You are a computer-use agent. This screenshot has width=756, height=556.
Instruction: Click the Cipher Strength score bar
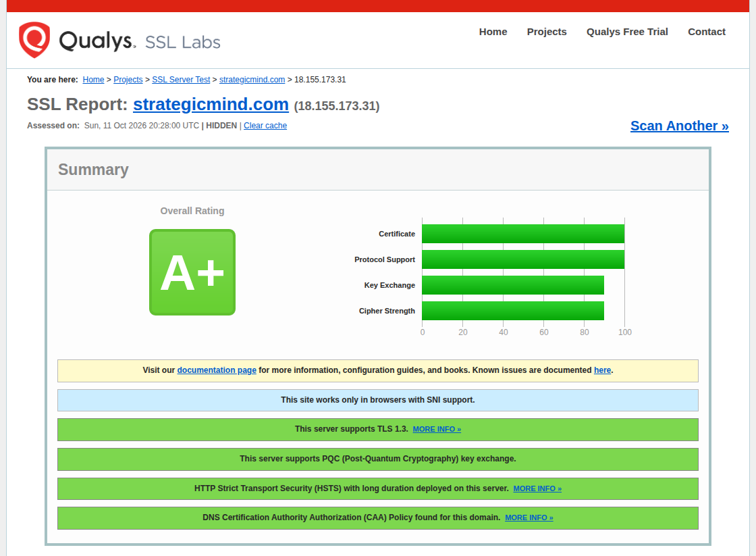[x=513, y=310]
